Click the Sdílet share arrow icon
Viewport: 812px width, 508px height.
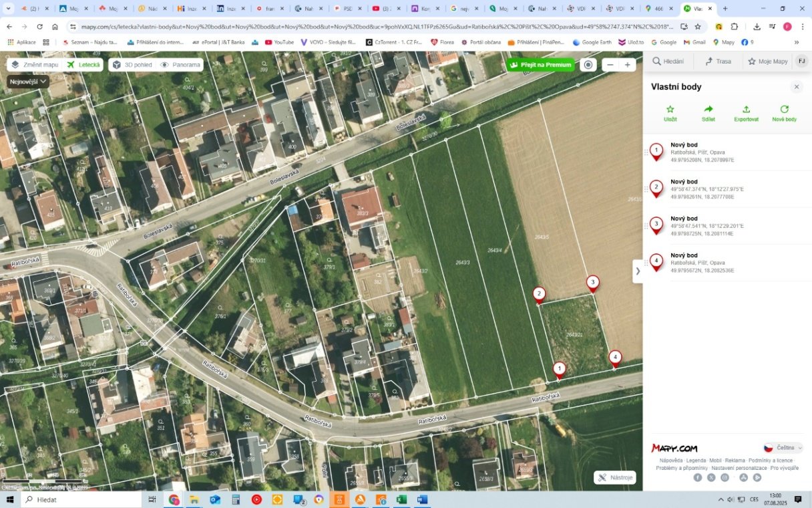708,110
